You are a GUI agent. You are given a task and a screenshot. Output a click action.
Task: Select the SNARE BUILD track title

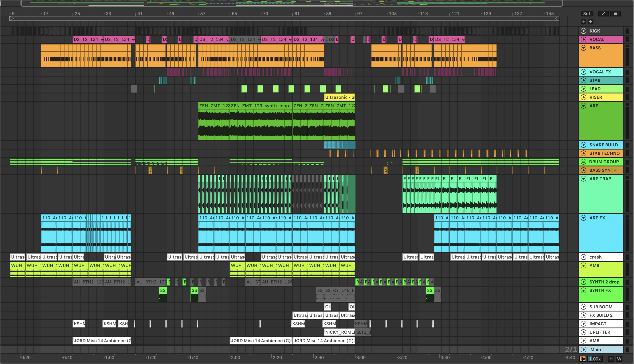tap(603, 145)
